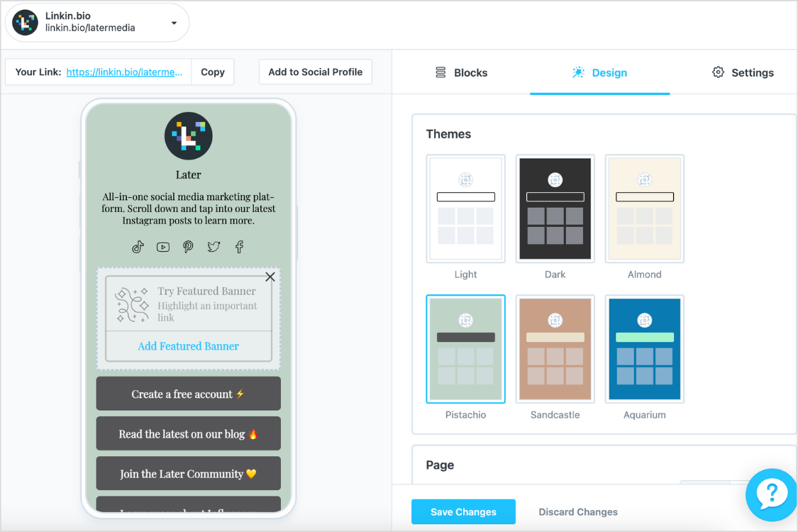798x532 pixels.
Task: Click Join the Later Community button
Action: (x=188, y=473)
